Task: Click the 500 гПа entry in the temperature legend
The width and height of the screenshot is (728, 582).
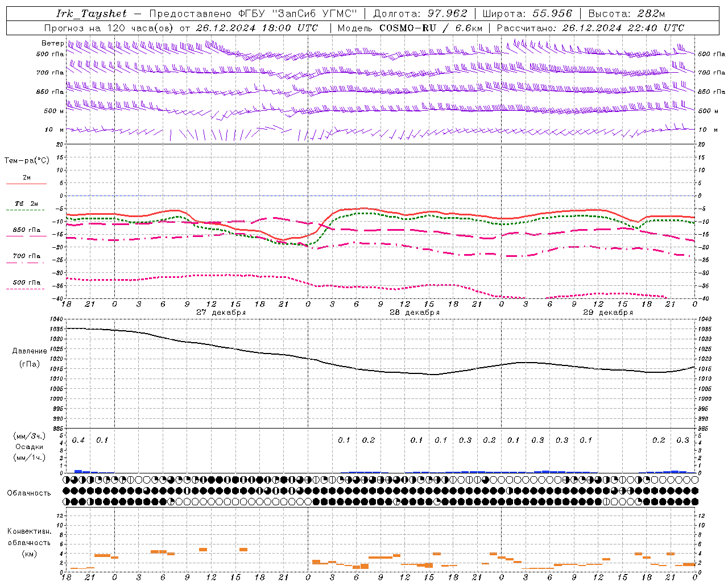Action: pos(26,282)
